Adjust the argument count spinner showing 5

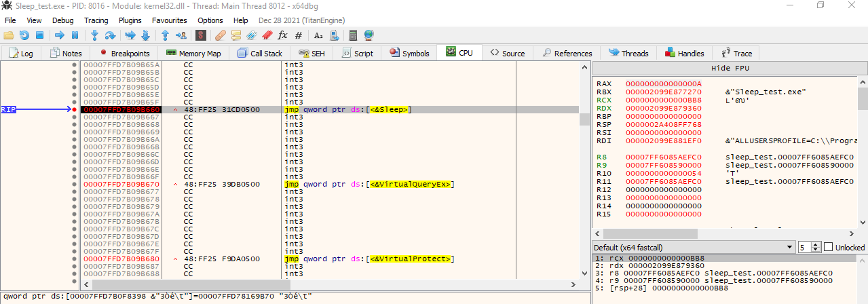pyautogui.click(x=809, y=247)
